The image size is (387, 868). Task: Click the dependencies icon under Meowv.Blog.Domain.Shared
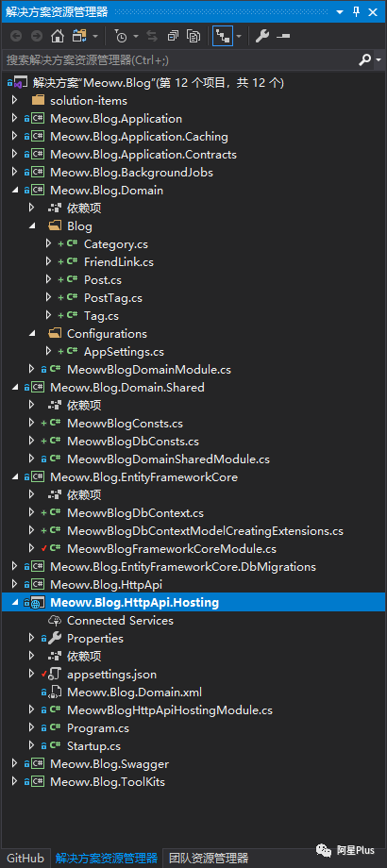click(55, 405)
